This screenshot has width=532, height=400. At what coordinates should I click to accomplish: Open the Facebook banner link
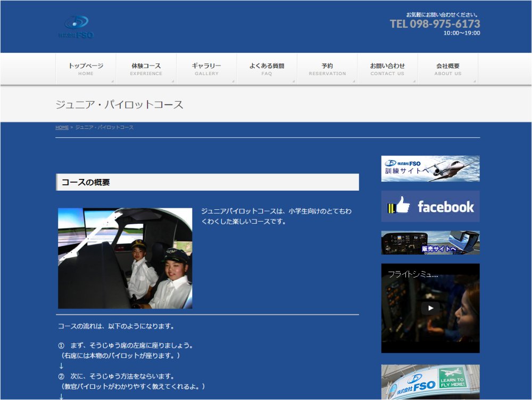(430, 206)
